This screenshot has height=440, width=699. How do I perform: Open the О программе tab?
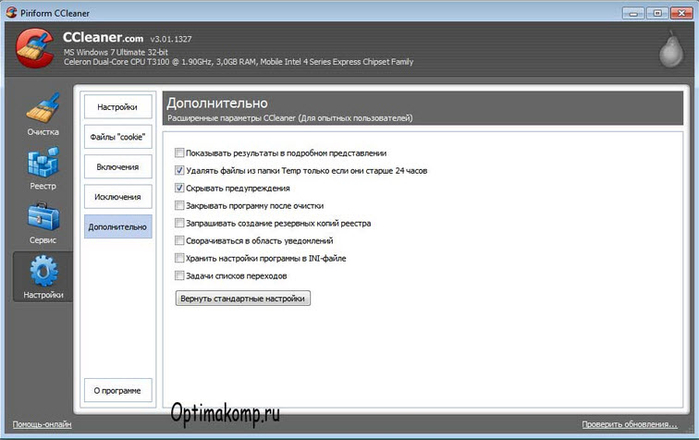pos(118,391)
